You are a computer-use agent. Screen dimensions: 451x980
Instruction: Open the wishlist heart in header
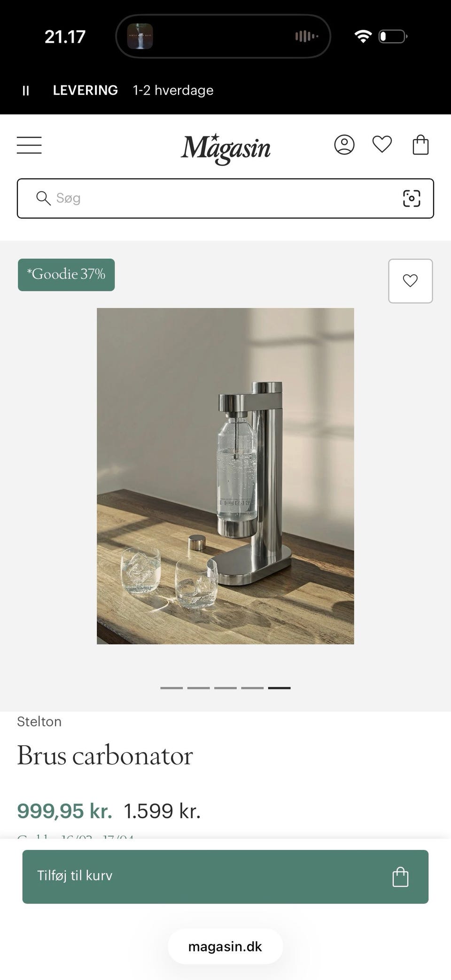pyautogui.click(x=382, y=144)
